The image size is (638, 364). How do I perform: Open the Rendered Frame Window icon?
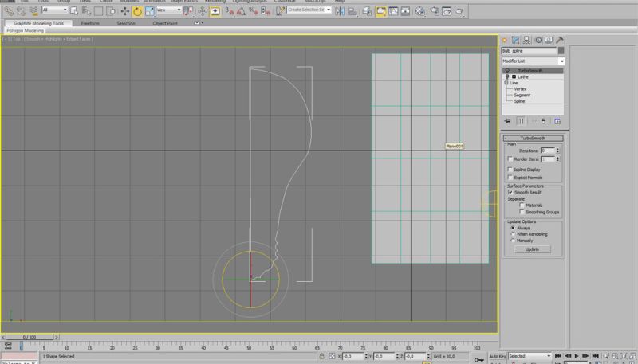click(447, 11)
